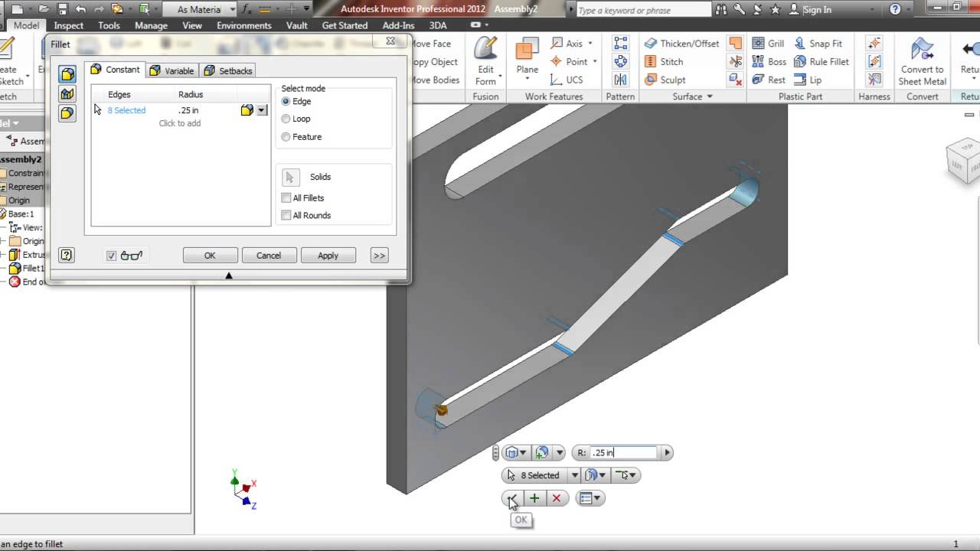Select the Fillet1 browser node
The image size is (980, 551).
(x=27, y=269)
